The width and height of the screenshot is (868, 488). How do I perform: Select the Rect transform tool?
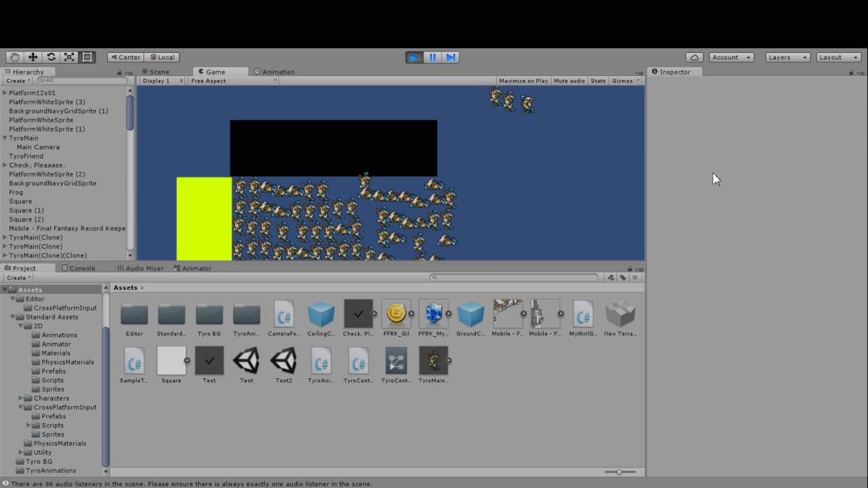tap(87, 58)
